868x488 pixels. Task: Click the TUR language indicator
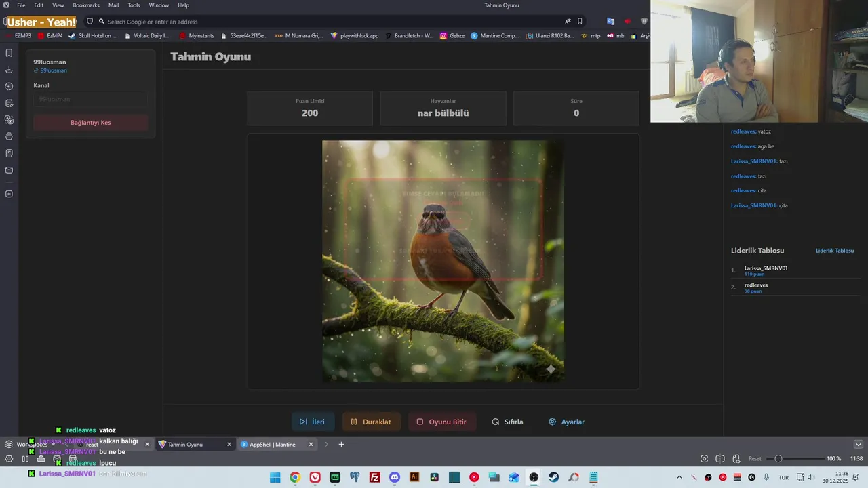click(x=783, y=477)
